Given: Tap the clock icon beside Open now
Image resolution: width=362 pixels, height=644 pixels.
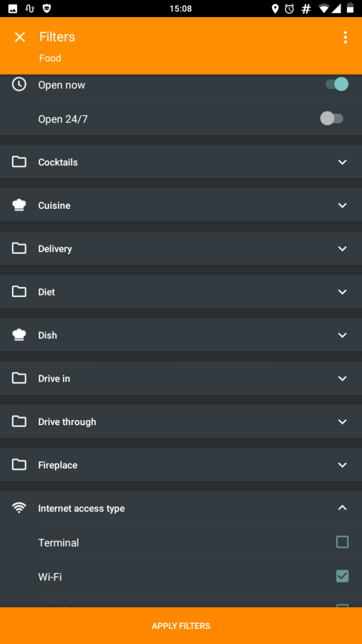Looking at the screenshot, I should pos(19,84).
